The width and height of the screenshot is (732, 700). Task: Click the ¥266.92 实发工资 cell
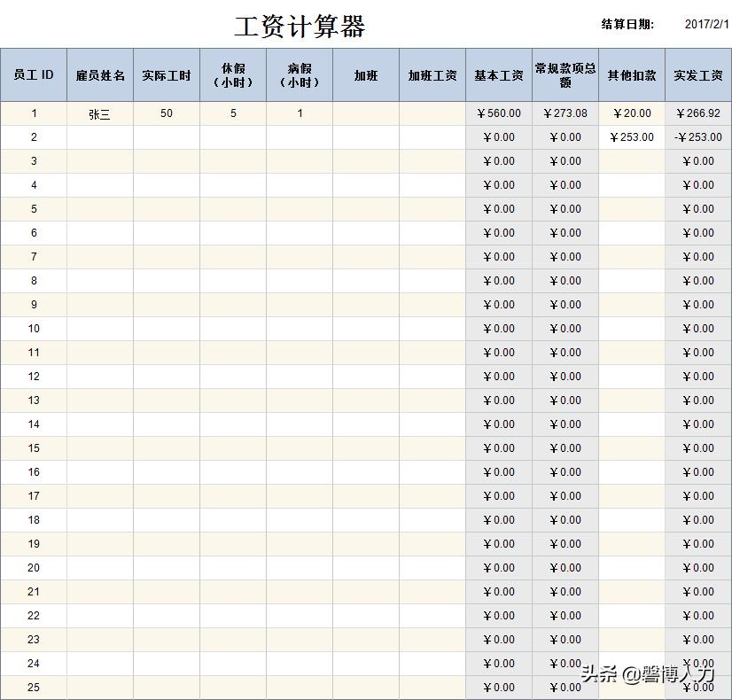697,113
